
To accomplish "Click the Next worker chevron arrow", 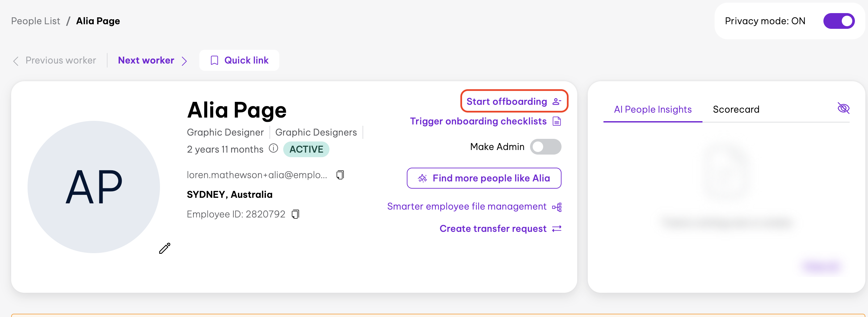I will click(x=184, y=61).
